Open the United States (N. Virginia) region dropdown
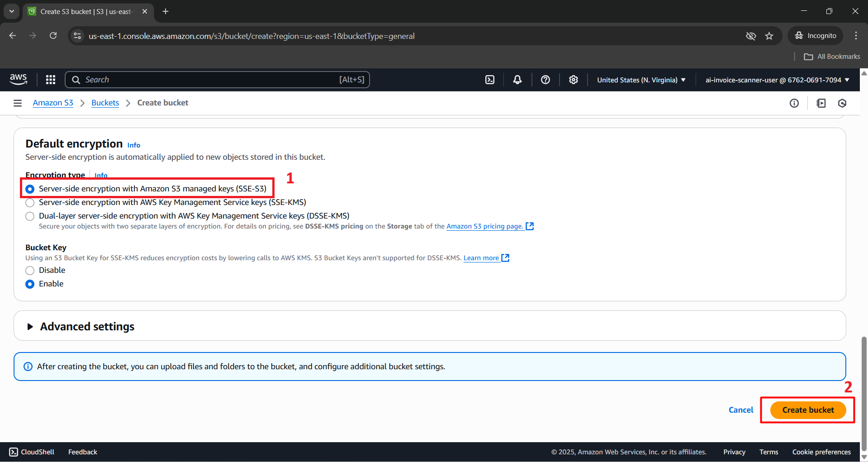 tap(641, 80)
